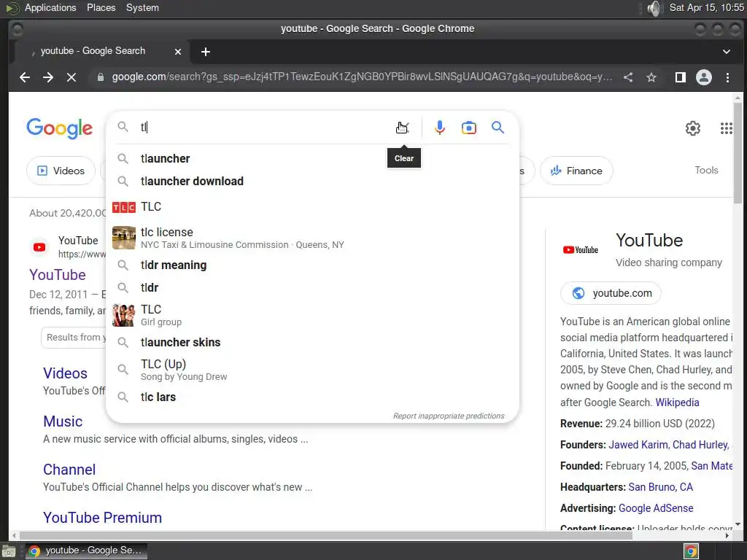Stop loading the page
The width and height of the screenshot is (747, 560).
tap(71, 77)
